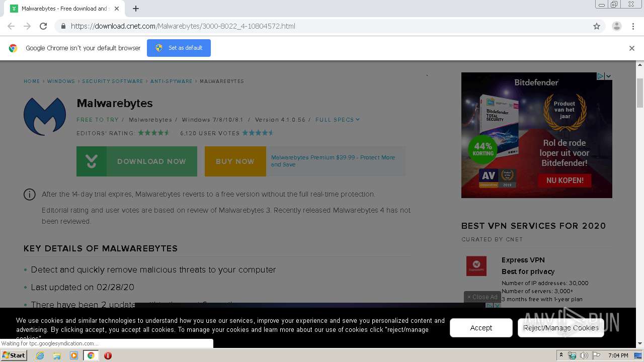Click the page vertical scrollbar thumb
The height and width of the screenshot is (362, 644).
(640, 93)
